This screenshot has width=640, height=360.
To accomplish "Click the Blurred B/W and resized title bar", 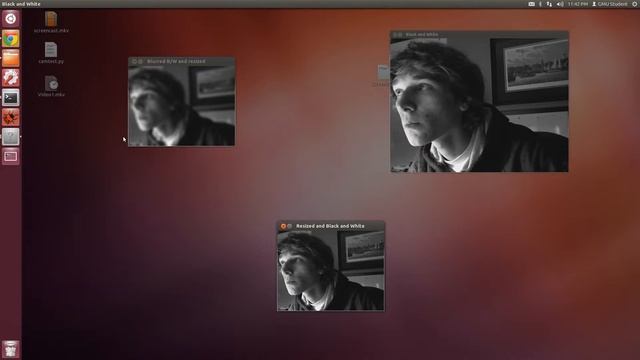I will (182, 61).
